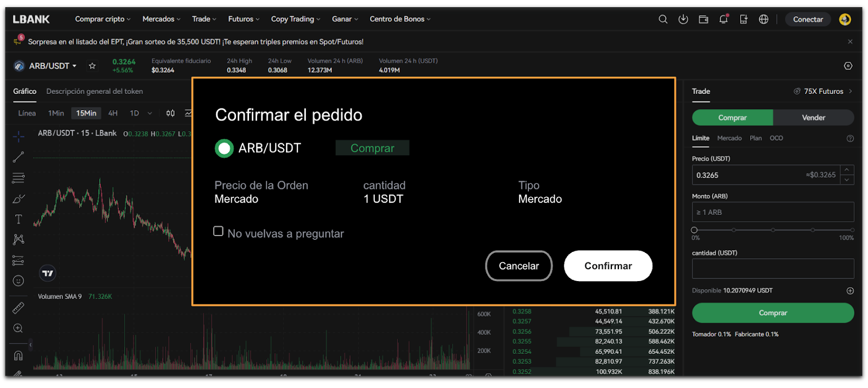Open candlestick chart type icon
868x388 pixels.
point(170,113)
